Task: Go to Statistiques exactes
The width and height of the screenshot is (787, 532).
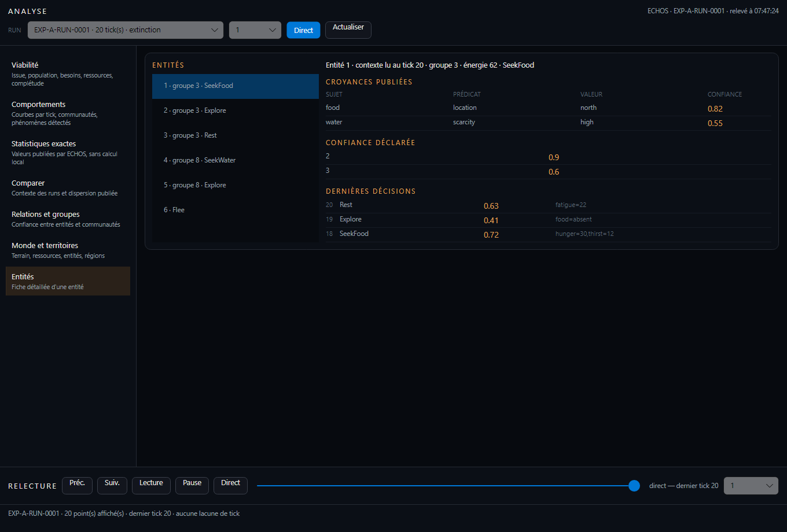Action: click(x=68, y=152)
